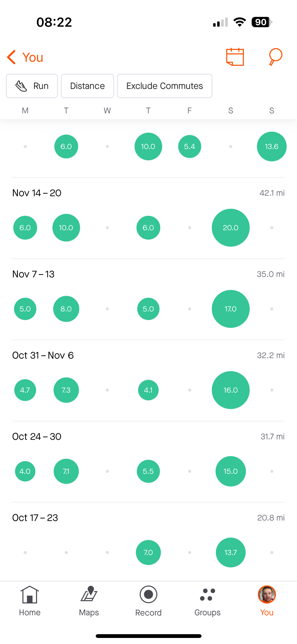Tap the Nov 14 – 20 week header
Viewport: 297px width, 644px height.
pos(37,193)
